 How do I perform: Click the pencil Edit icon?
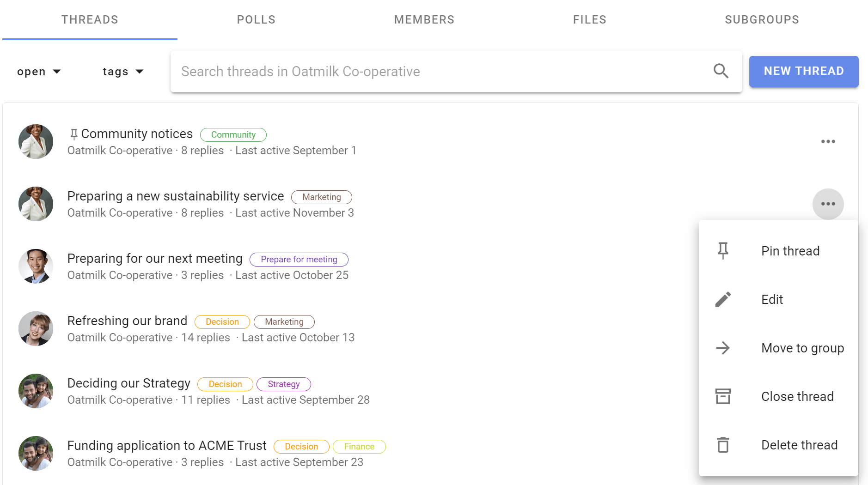(723, 299)
